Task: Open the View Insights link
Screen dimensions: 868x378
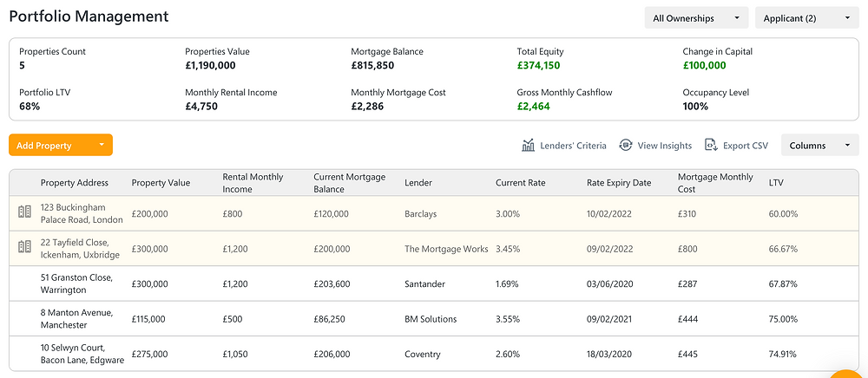Action: click(665, 146)
